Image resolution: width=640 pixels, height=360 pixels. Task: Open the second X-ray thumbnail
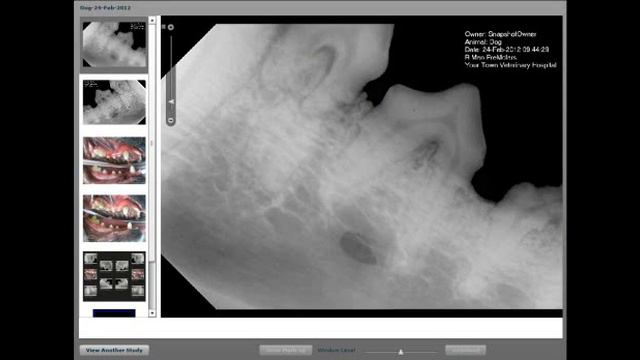point(114,102)
